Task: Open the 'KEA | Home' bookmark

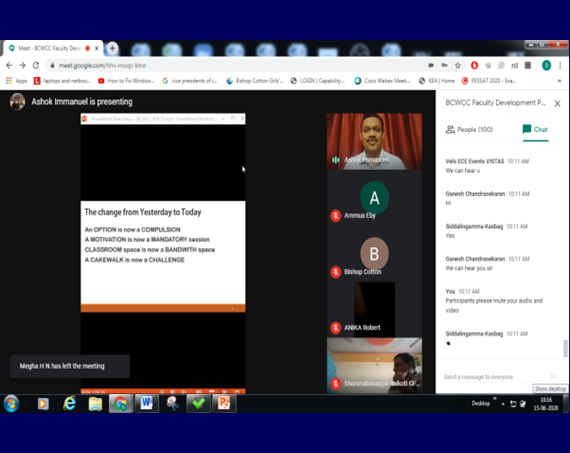Action: coord(437,81)
